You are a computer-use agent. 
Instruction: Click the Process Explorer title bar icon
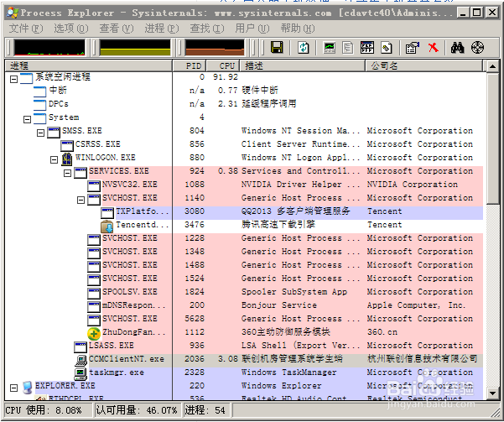tap(13, 13)
